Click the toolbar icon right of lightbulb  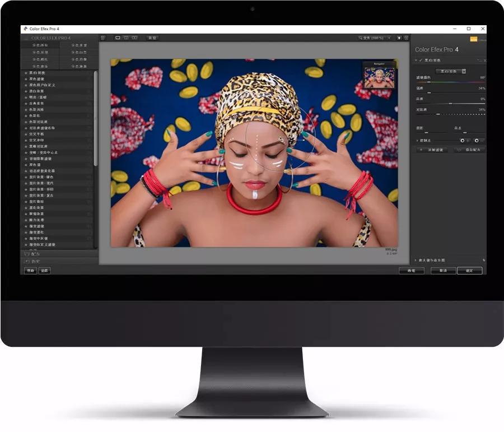405,38
